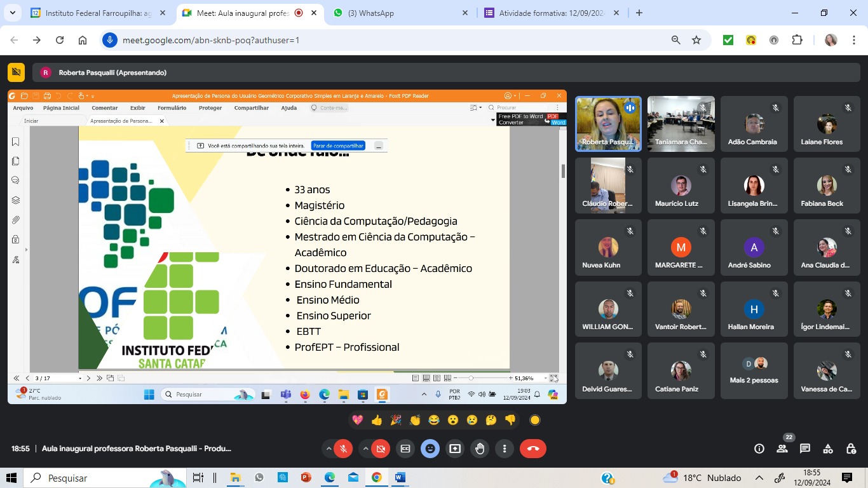Send thumbs up emoji reaction
This screenshot has width=868, height=488.
point(377,420)
